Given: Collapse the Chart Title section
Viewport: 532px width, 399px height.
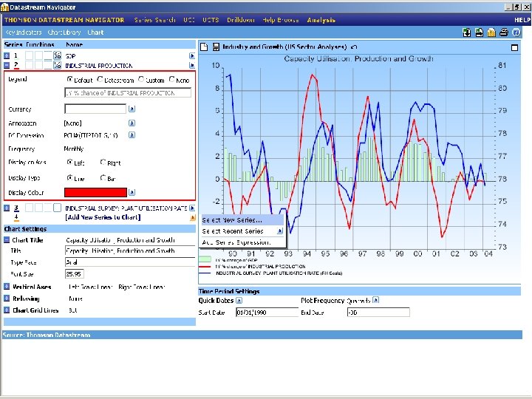Looking at the screenshot, I should 7,240.
